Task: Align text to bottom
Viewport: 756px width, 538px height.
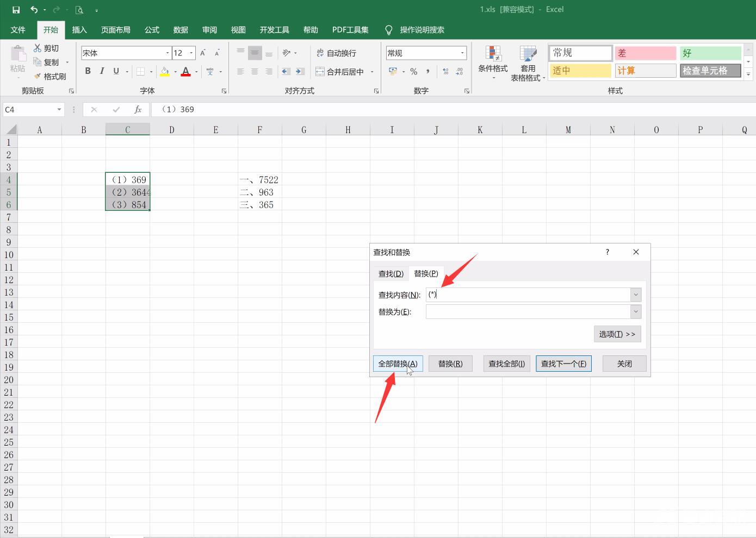Action: (269, 53)
